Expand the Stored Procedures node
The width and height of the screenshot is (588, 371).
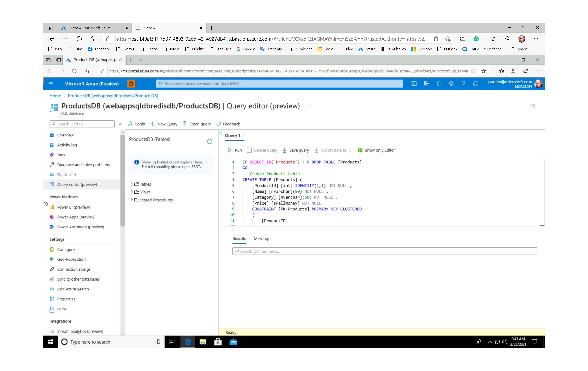coord(132,200)
